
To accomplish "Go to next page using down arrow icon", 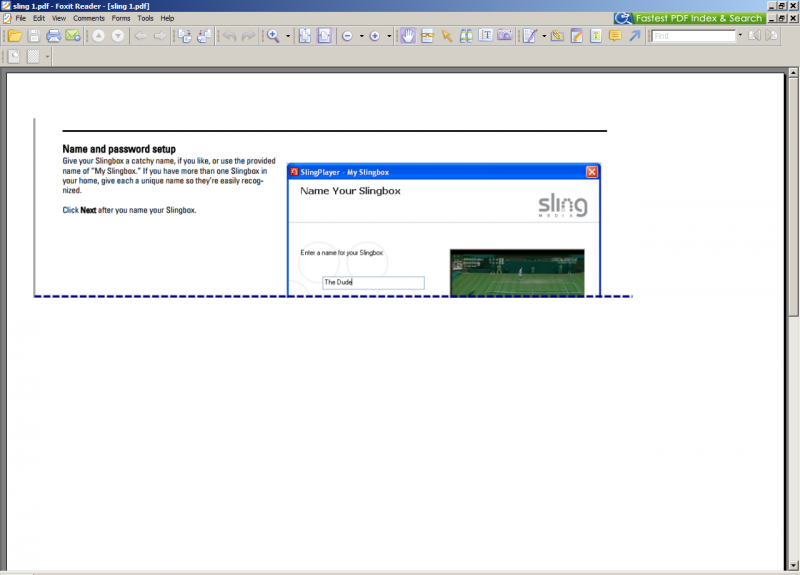I will (x=118, y=36).
